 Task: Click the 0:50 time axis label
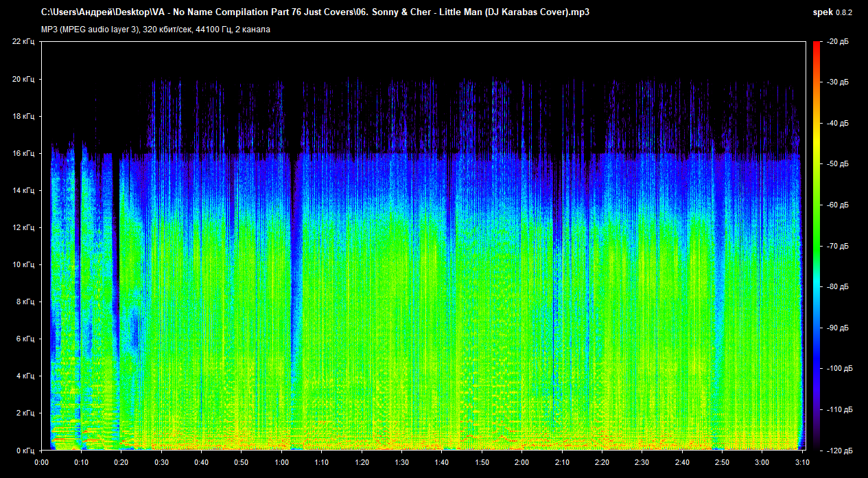tap(242, 462)
